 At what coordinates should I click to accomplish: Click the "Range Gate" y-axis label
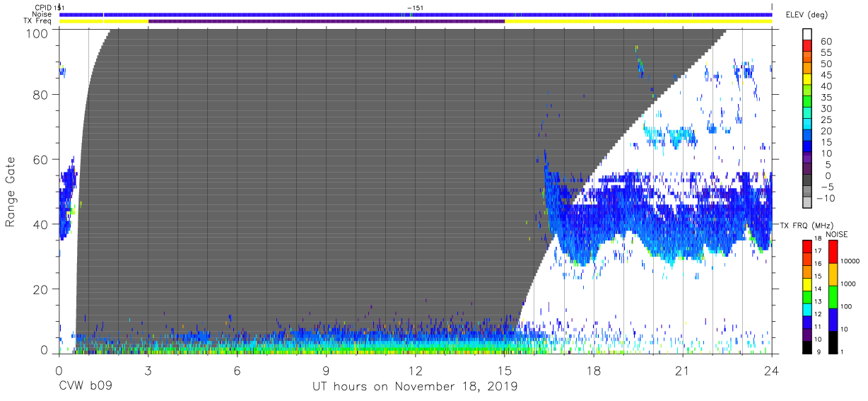(x=11, y=192)
